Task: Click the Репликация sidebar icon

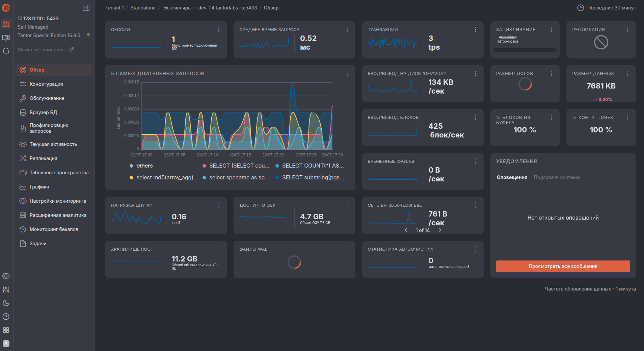Action: [23, 158]
